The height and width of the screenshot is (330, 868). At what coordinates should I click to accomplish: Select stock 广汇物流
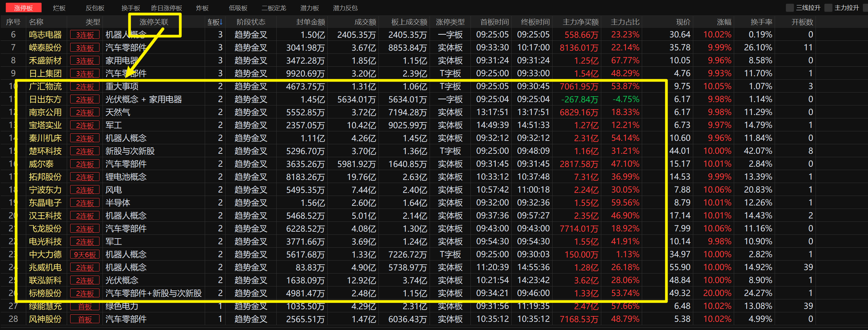[x=45, y=86]
